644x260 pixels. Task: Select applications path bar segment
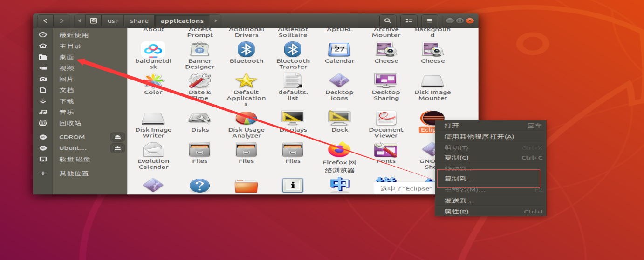click(x=182, y=21)
